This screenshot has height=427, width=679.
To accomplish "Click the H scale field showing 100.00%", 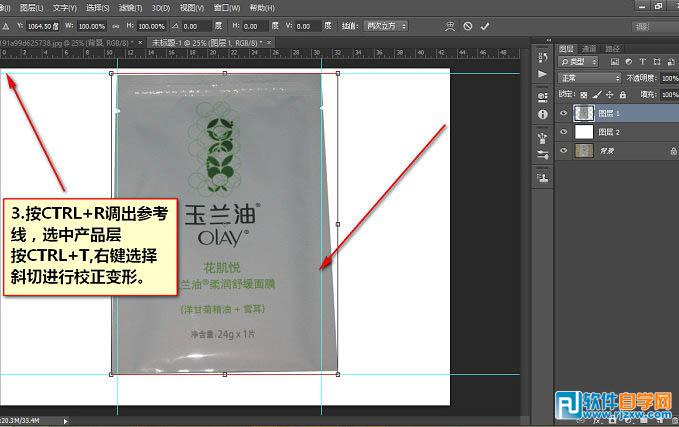I will click(x=152, y=26).
